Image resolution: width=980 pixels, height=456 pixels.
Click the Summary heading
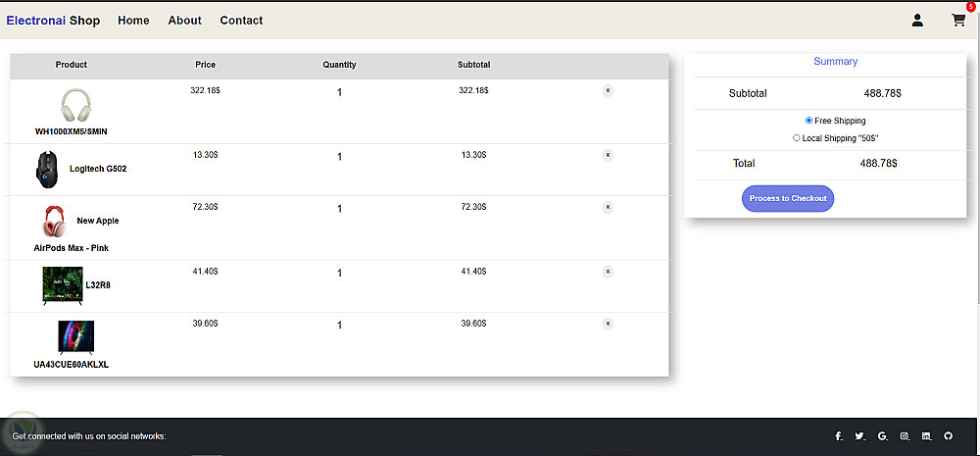(836, 62)
